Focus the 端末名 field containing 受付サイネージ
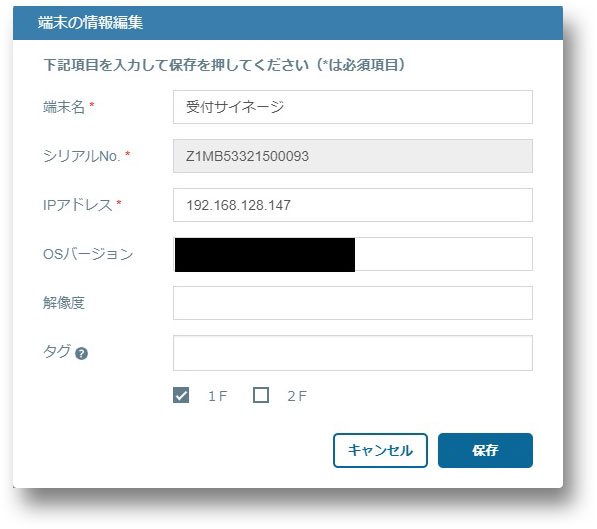The image size is (597, 529). tap(353, 107)
